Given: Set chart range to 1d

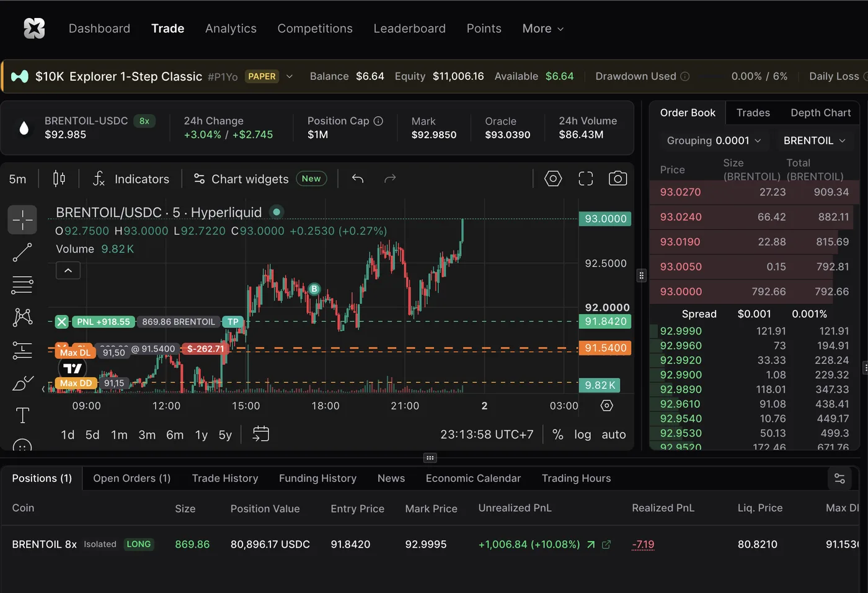Looking at the screenshot, I should click(x=68, y=435).
